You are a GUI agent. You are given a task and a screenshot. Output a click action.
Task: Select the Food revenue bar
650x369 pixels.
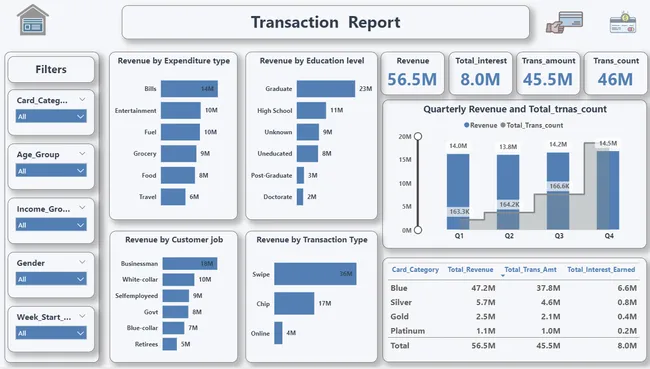pos(178,175)
